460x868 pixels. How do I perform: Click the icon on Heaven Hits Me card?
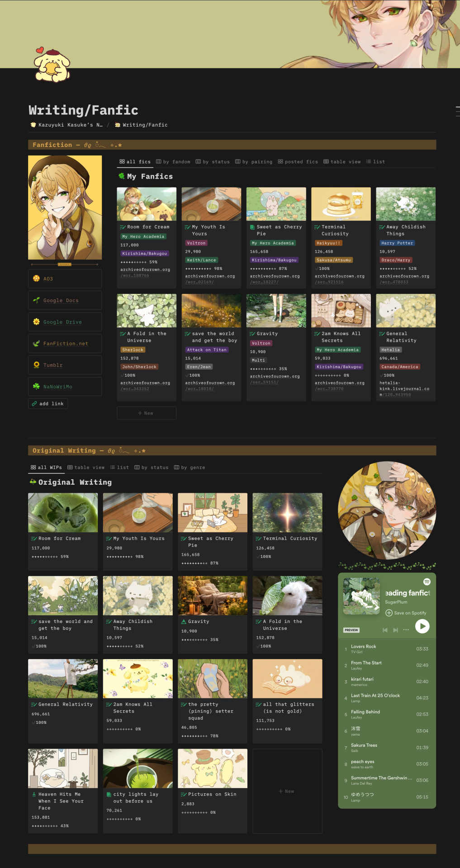click(x=34, y=794)
